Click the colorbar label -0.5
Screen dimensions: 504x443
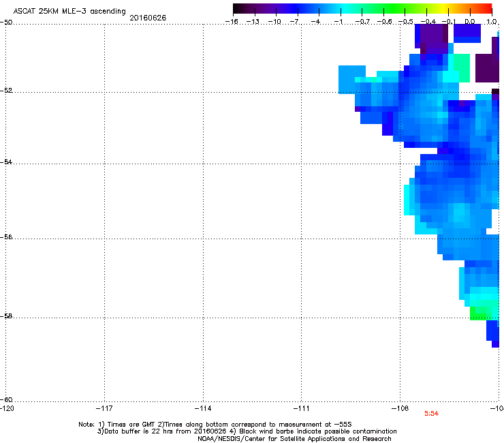click(x=406, y=22)
